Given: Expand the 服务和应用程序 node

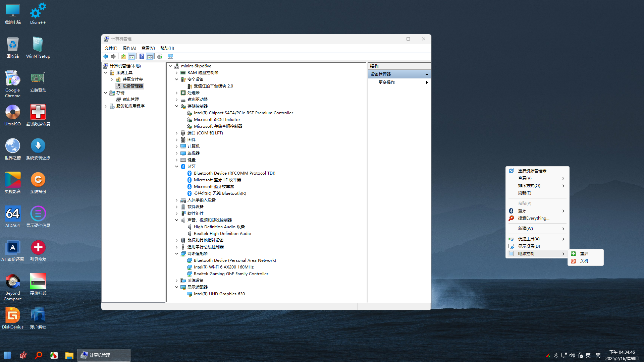Looking at the screenshot, I should click(x=106, y=106).
